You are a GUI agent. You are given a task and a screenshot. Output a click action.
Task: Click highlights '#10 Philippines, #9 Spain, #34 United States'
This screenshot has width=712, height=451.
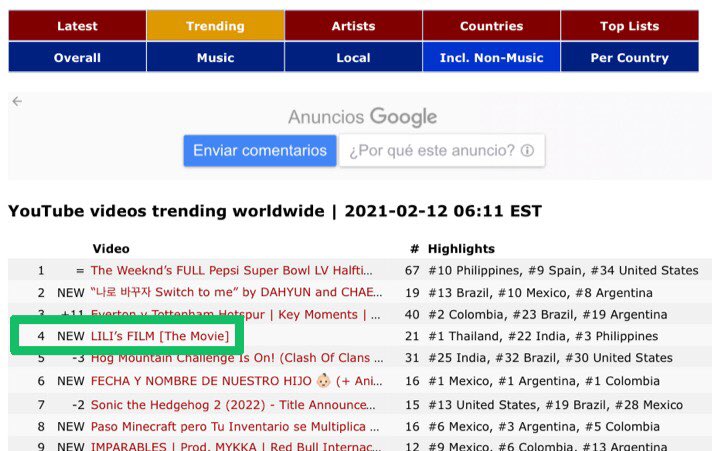563,270
